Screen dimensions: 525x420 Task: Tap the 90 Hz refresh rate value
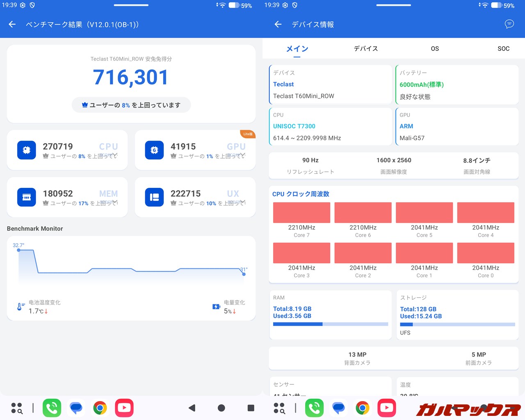click(x=310, y=160)
